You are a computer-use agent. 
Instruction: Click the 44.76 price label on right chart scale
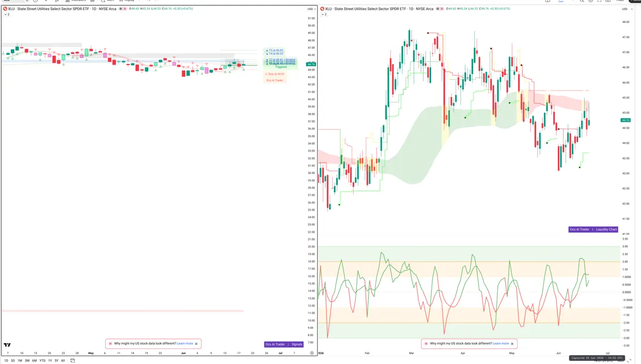click(x=626, y=120)
